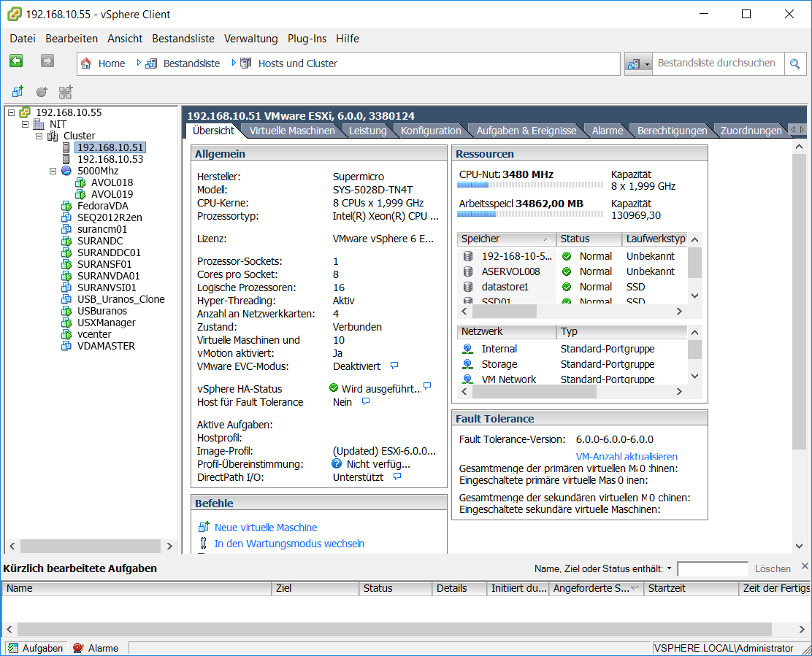The width and height of the screenshot is (812, 656).
Task: Open the Bestandsliste menu
Action: 183,39
